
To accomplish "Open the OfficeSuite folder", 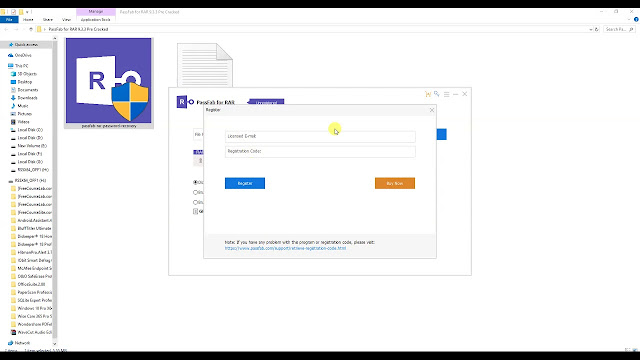I will point(31,284).
